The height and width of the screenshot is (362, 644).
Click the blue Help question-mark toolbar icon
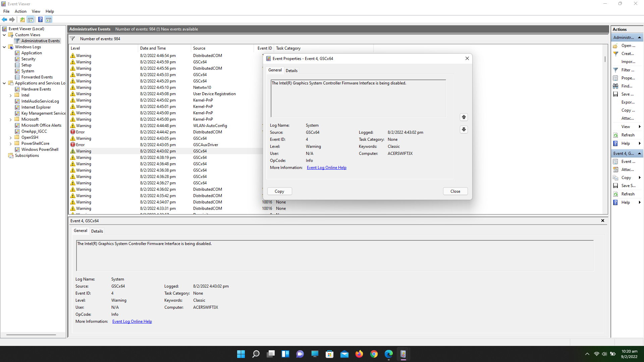41,19
